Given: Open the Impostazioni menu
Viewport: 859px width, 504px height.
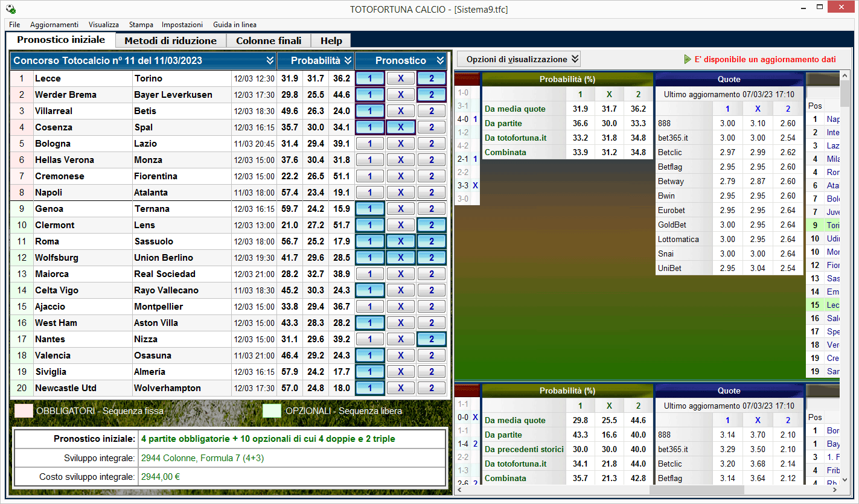Looking at the screenshot, I should [x=182, y=25].
